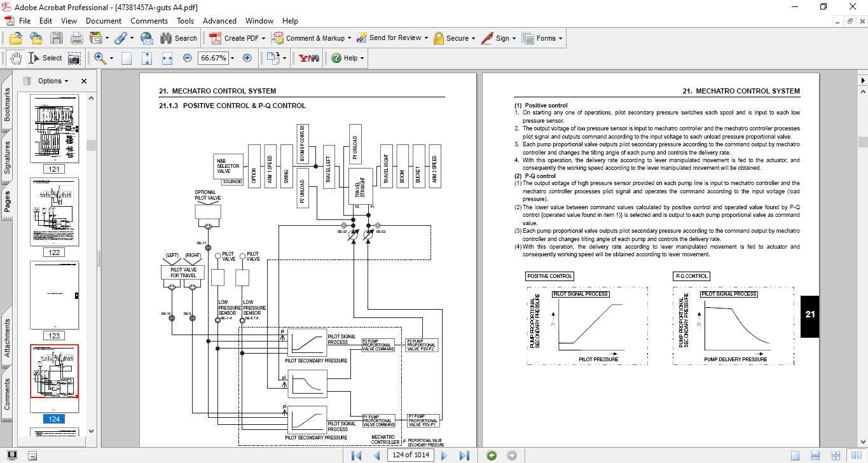This screenshot has width=868, height=463.
Task: Click the Zoom In plus button
Action: [247, 58]
